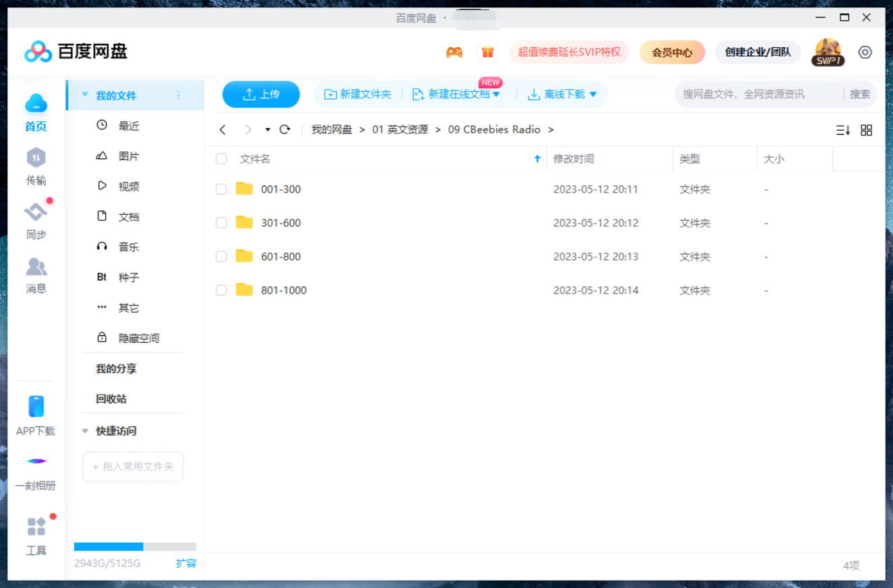
Task: Click the 扩容 storage expansion link
Action: tap(186, 564)
